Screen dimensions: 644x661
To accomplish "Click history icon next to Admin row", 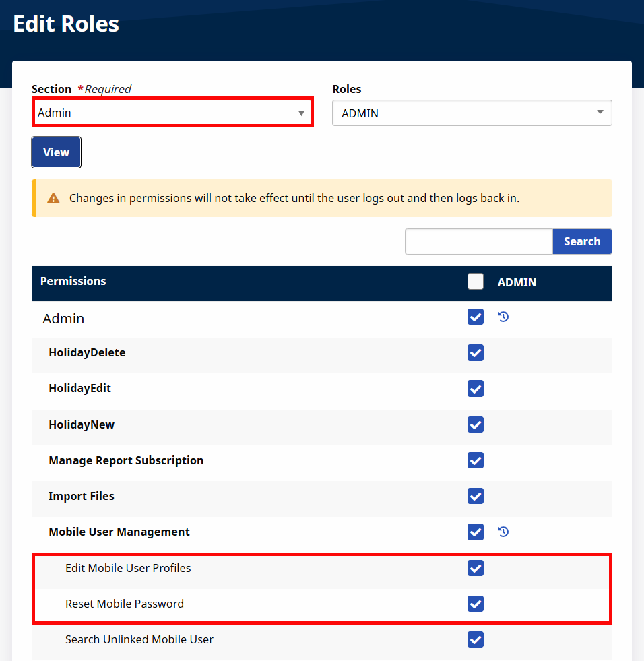I will click(x=503, y=317).
